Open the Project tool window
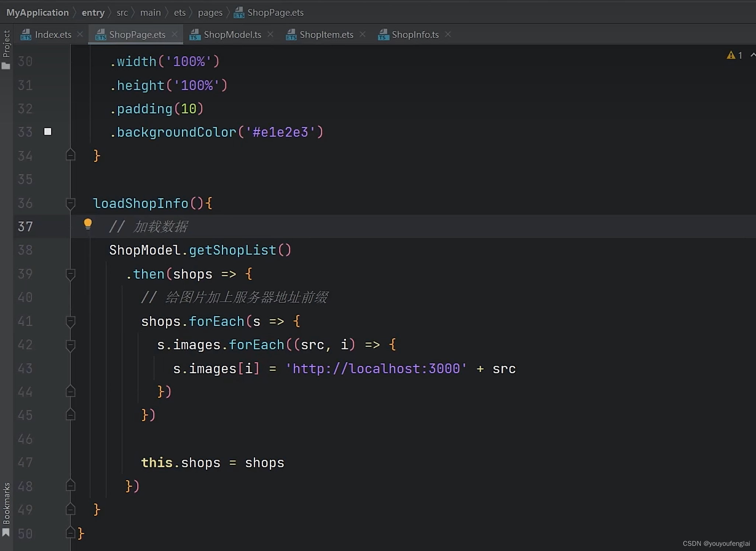756x551 pixels. tap(6, 49)
